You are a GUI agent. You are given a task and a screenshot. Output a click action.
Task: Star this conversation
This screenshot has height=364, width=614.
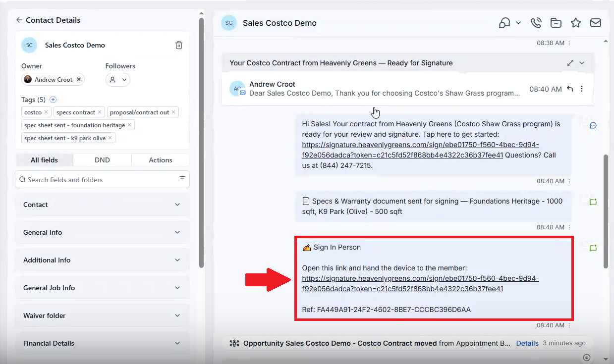(x=575, y=23)
